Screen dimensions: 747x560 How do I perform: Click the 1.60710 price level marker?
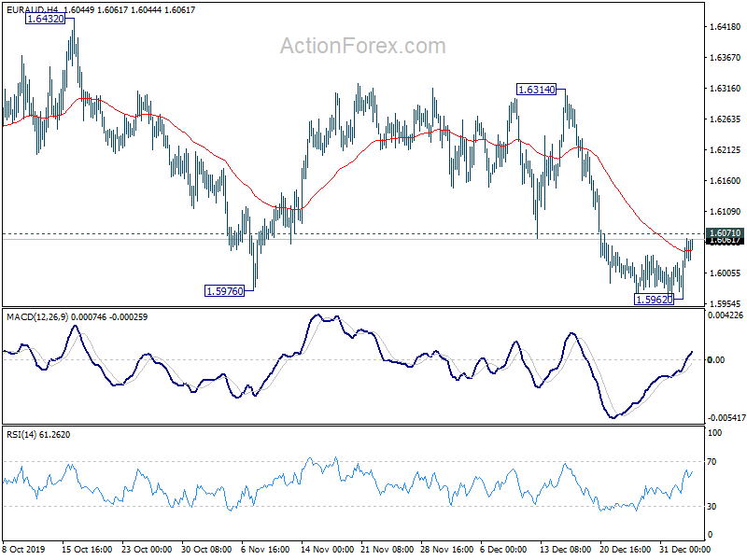coord(725,232)
